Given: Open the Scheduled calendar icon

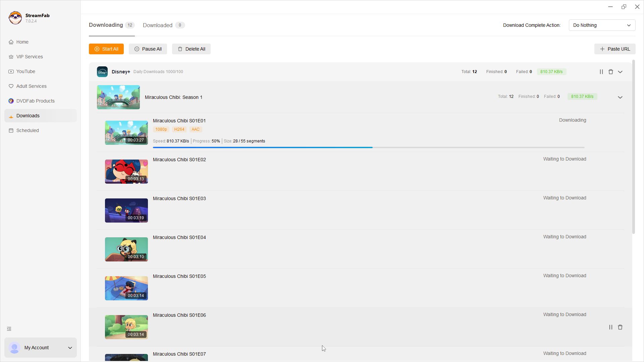Looking at the screenshot, I should pos(11,130).
